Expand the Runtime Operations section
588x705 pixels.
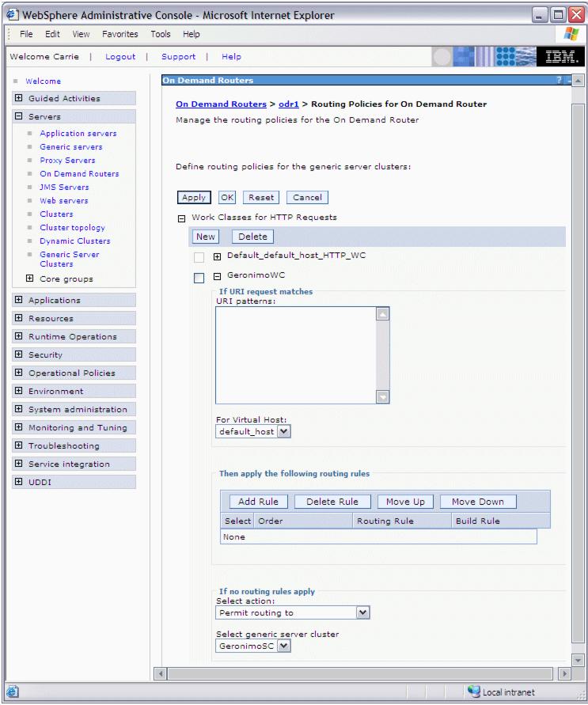click(x=18, y=335)
